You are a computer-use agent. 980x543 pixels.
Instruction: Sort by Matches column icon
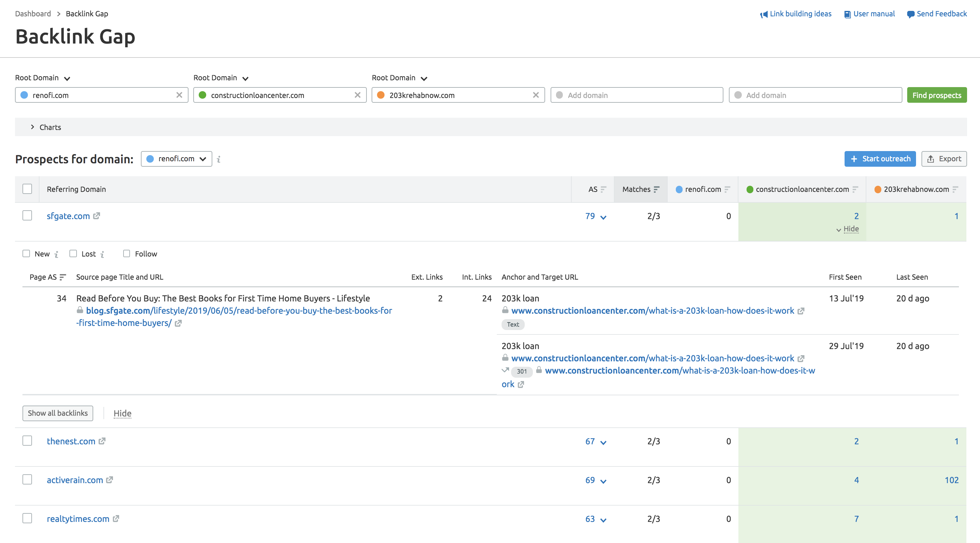657,190
